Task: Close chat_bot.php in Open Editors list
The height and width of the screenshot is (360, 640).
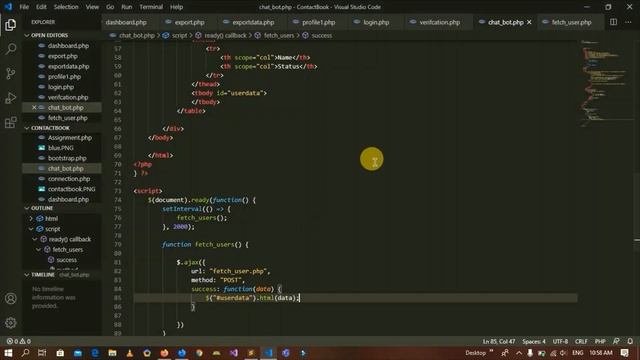Action: point(34,107)
